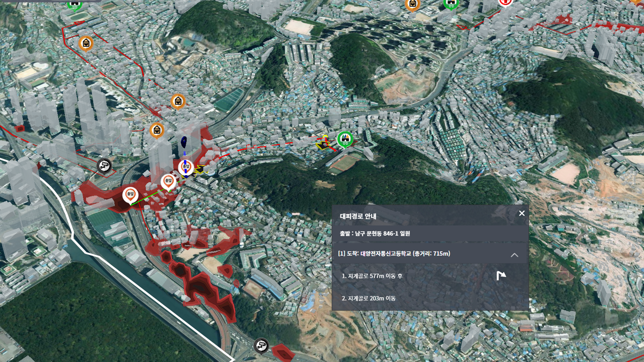Close the 대피경로 안내 panel

point(522,213)
